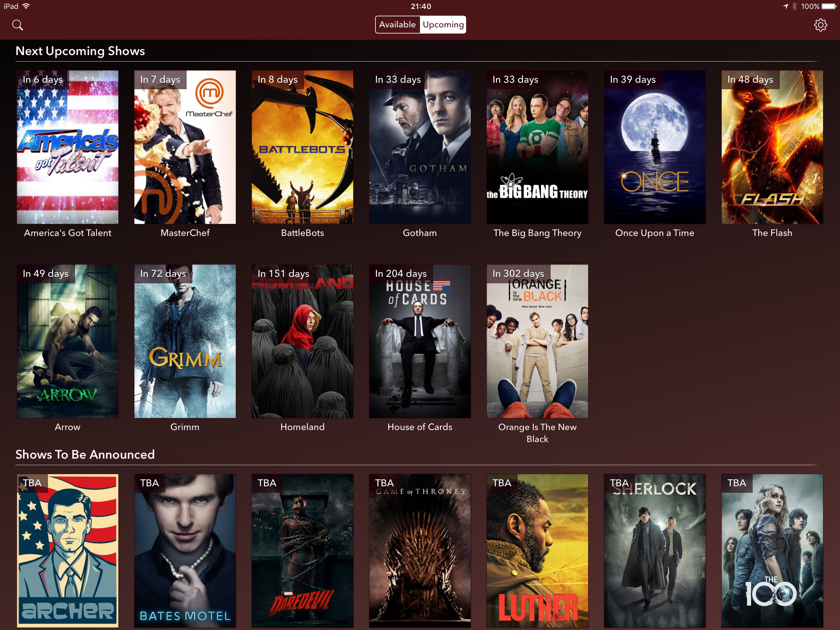Open the Arrow show poster
Viewport: 840px width, 630px height.
coord(68,341)
